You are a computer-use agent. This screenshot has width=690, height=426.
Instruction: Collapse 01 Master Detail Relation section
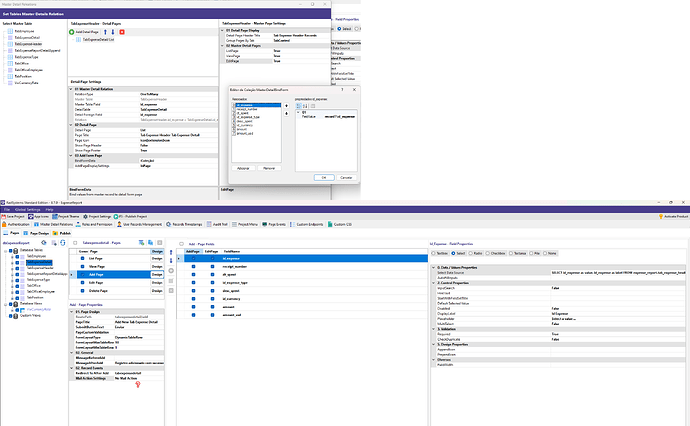tap(71, 89)
